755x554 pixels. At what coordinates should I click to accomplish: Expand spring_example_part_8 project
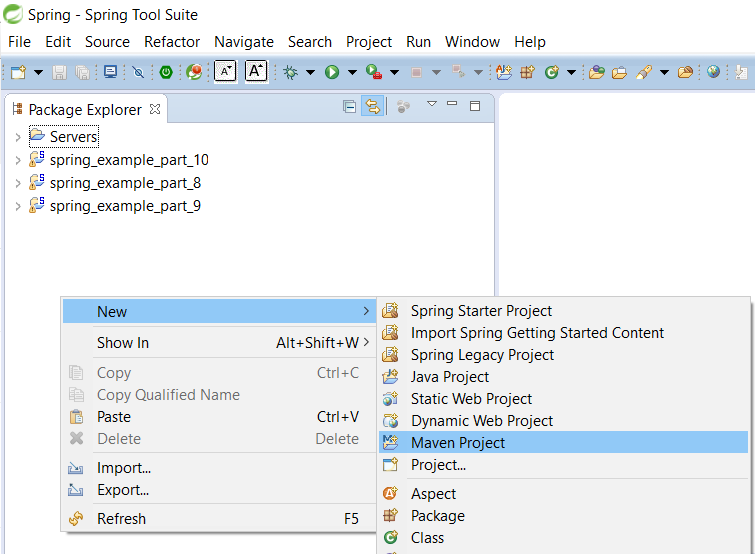tap(18, 183)
